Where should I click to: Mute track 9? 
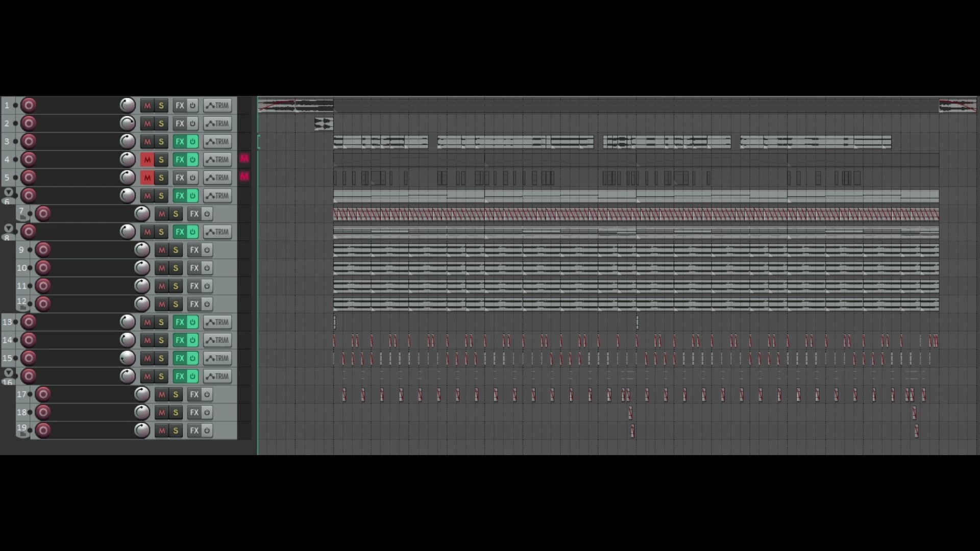coord(162,250)
